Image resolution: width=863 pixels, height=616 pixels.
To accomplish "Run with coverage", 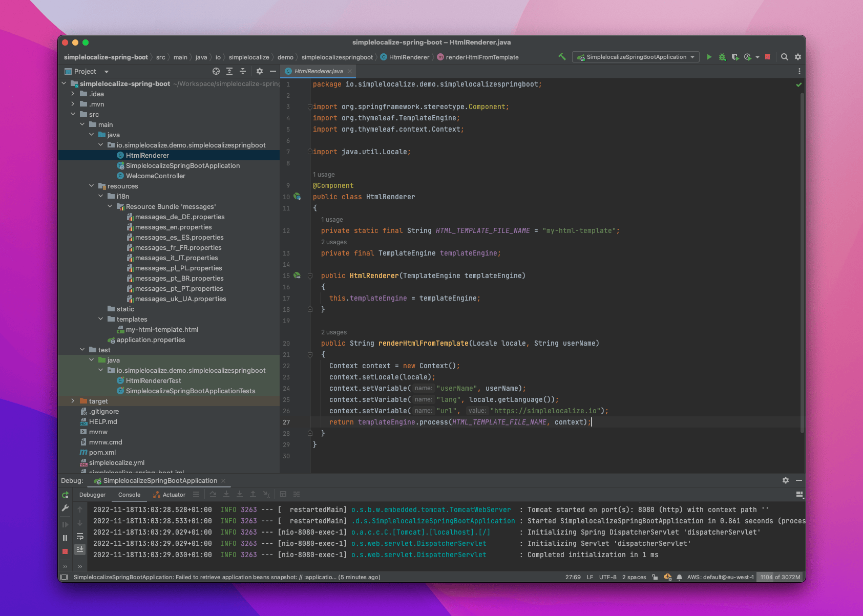I will [x=736, y=57].
